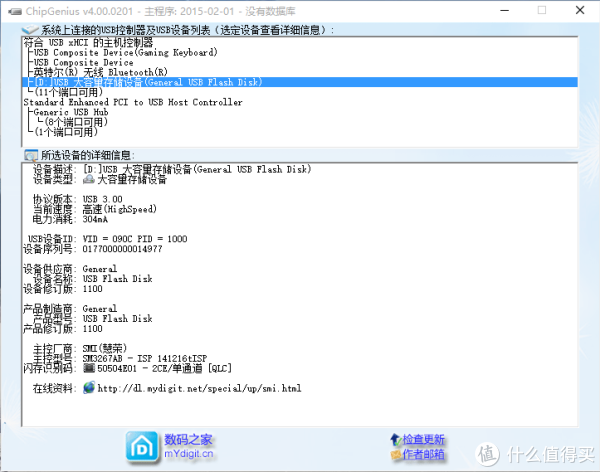The image size is (600, 472).
Task: Click the update arrow icon beside 检查更新
Action: tap(395, 439)
